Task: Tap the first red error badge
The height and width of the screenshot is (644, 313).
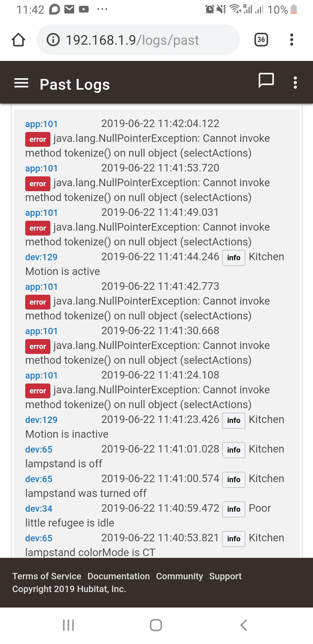Action: click(x=38, y=139)
